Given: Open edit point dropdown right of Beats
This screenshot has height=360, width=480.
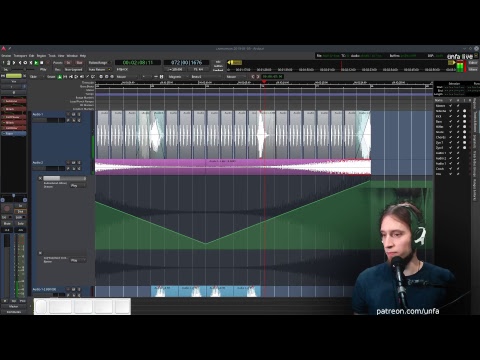Looking at the screenshot, I should pos(236,77).
